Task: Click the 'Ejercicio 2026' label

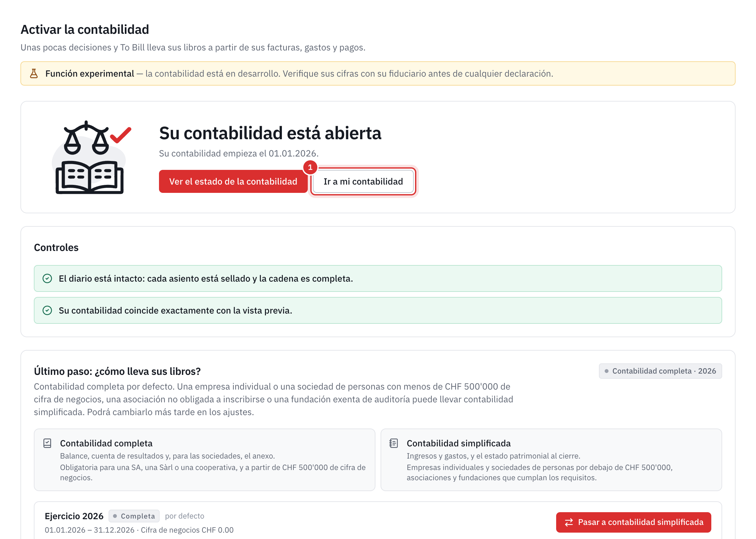Action: pyautogui.click(x=74, y=516)
